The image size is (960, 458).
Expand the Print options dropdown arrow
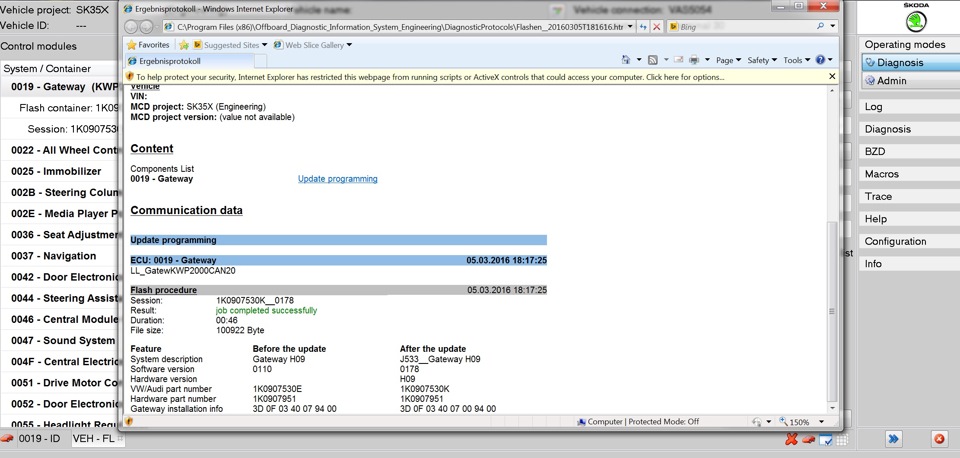click(x=707, y=60)
